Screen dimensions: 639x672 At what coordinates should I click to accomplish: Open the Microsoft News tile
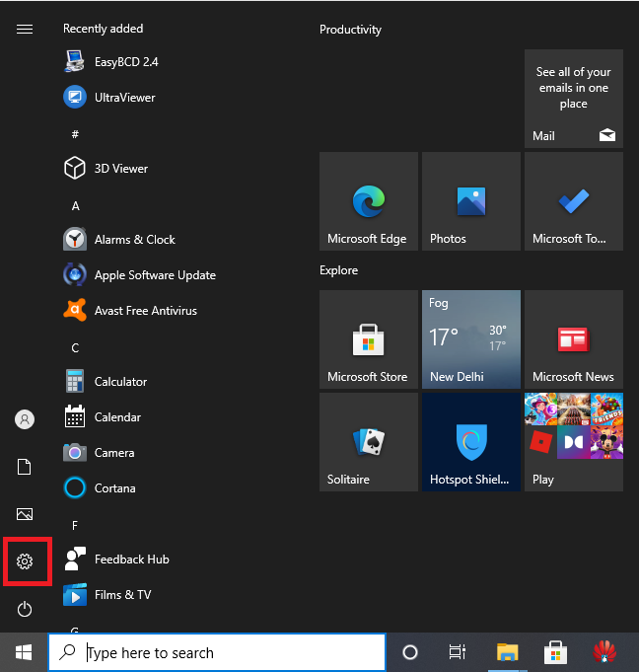point(574,339)
